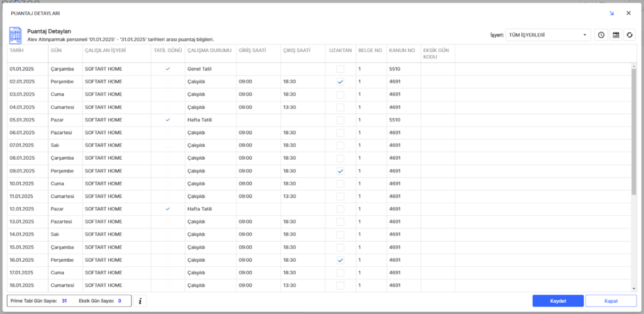Uncheck Uzaktan checkbox for 02.01.2025
This screenshot has height=314, width=644.
[x=340, y=82]
